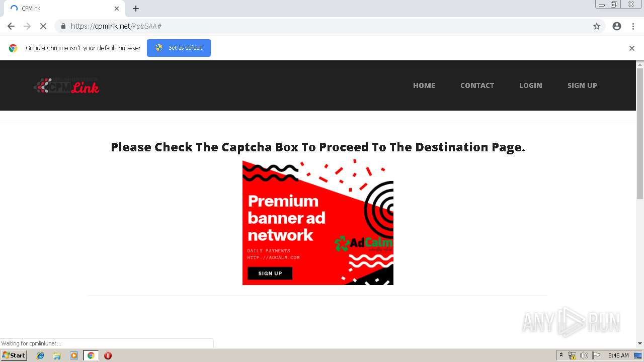Click SIGN UP button in banner ad

[x=270, y=274]
